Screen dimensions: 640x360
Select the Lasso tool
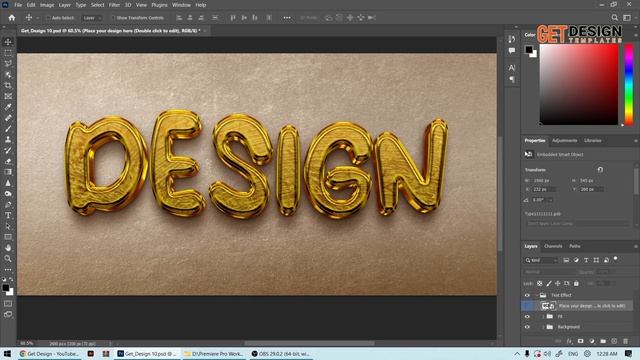tap(8, 64)
